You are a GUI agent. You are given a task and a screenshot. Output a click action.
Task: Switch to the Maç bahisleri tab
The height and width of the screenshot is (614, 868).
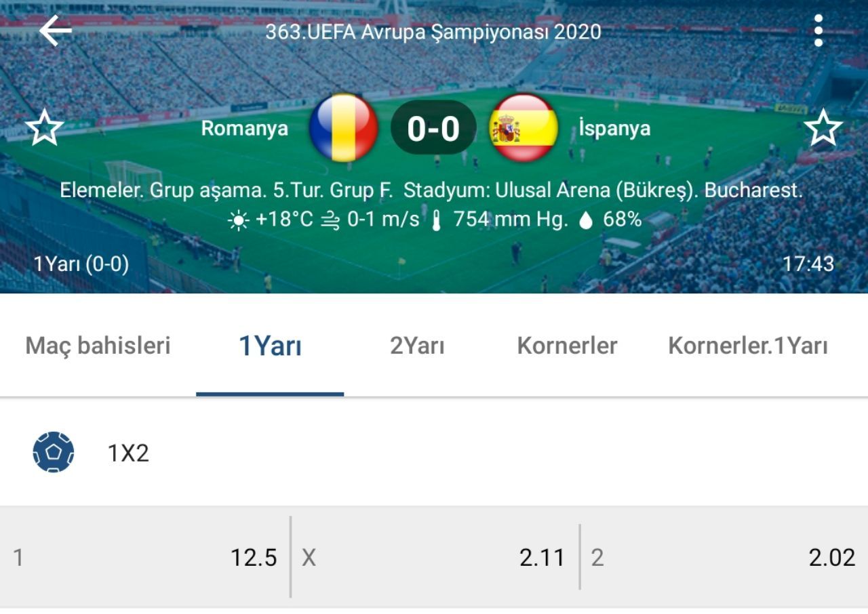click(98, 346)
